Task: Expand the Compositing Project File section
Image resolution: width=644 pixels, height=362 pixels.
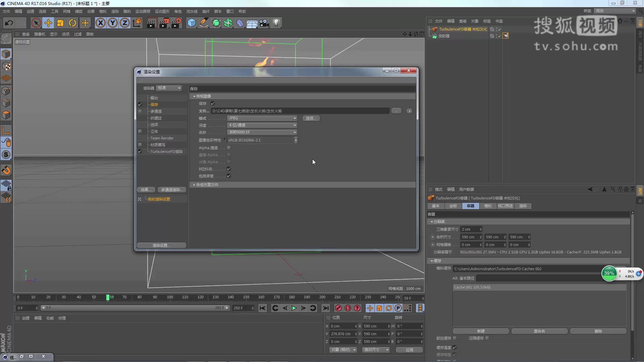Action: pos(194,185)
